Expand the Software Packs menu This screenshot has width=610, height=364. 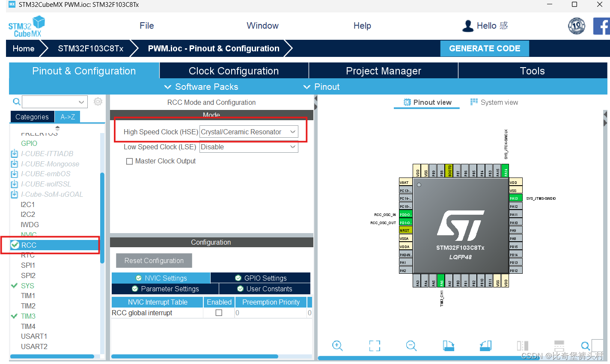(201, 87)
